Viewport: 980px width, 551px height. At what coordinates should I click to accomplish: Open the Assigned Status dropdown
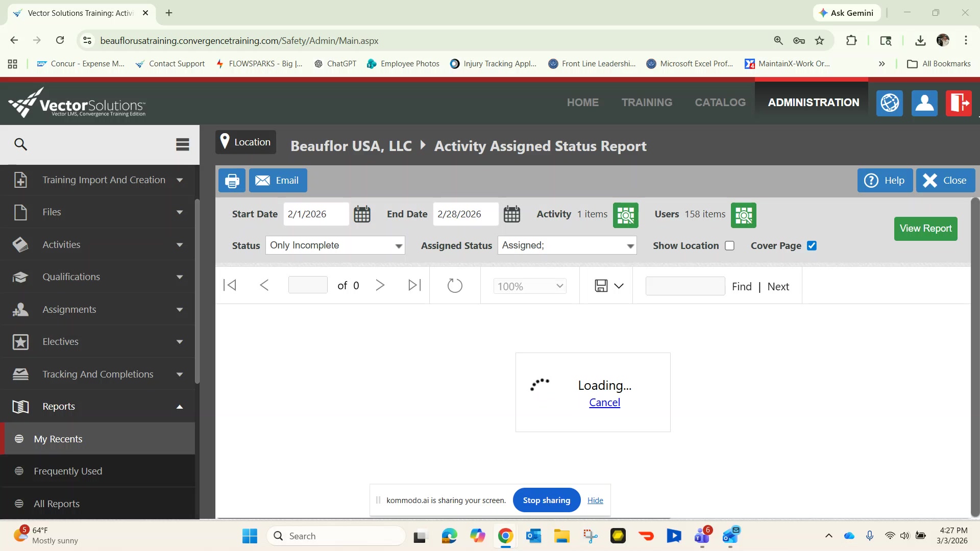(567, 245)
